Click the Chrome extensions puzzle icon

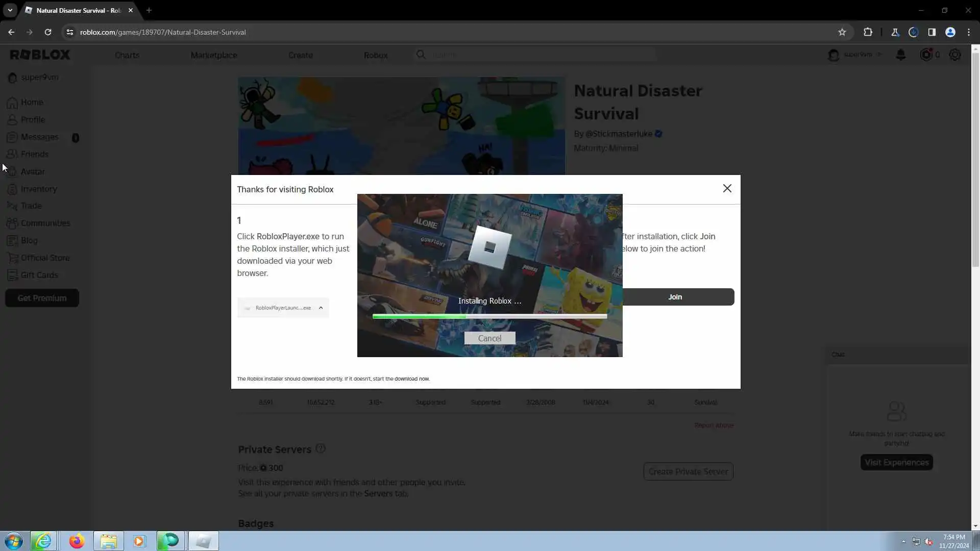point(868,32)
